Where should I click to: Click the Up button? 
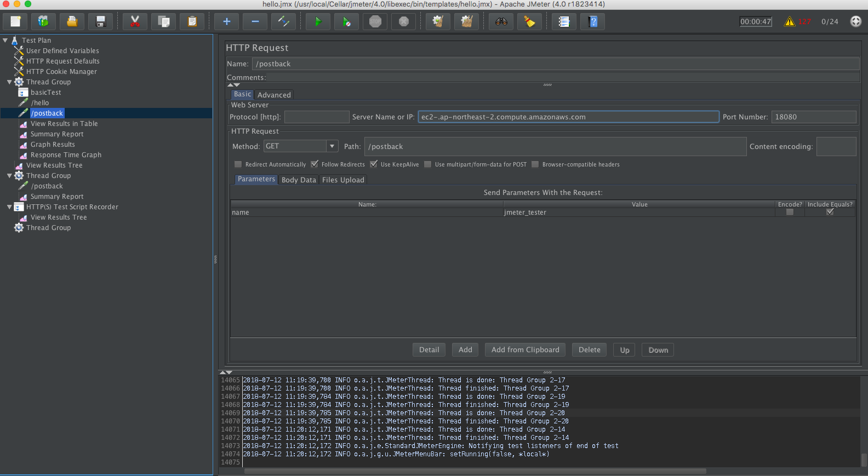[x=625, y=350]
